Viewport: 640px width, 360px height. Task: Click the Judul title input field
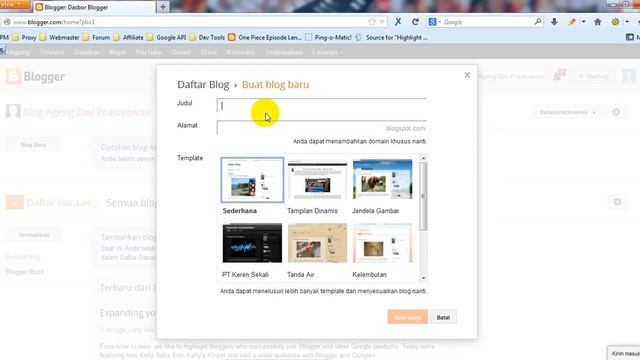pyautogui.click(x=322, y=105)
